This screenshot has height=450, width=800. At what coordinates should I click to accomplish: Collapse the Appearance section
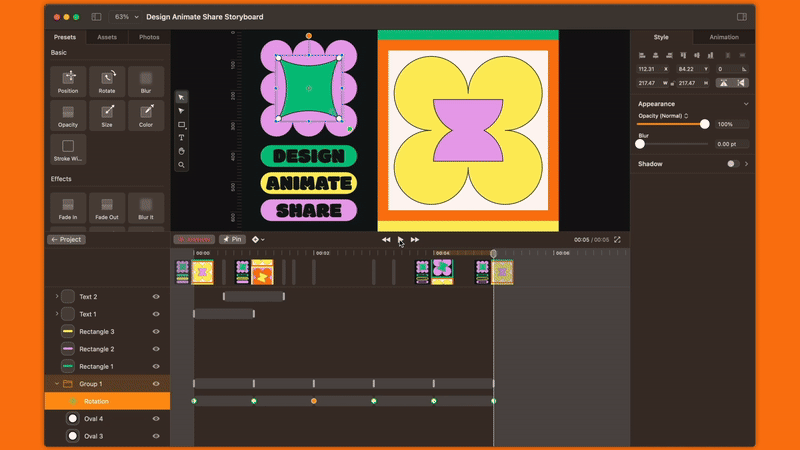click(746, 104)
